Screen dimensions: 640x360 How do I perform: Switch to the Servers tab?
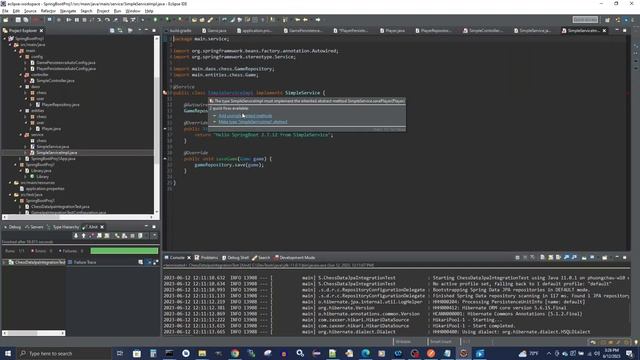(x=34, y=227)
